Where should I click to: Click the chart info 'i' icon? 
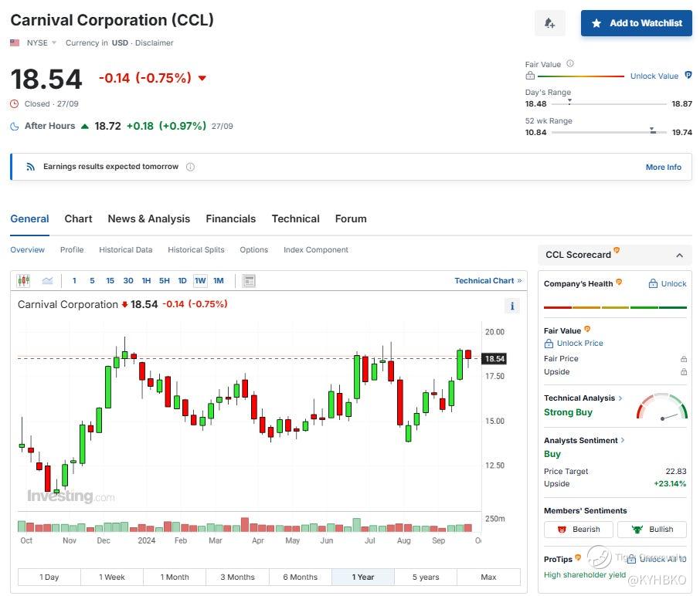point(512,306)
